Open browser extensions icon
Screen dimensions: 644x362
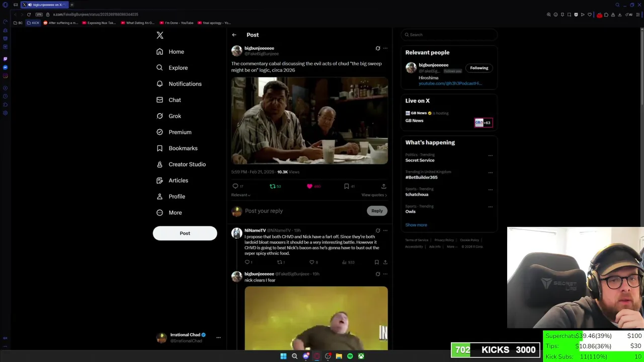tap(606, 15)
